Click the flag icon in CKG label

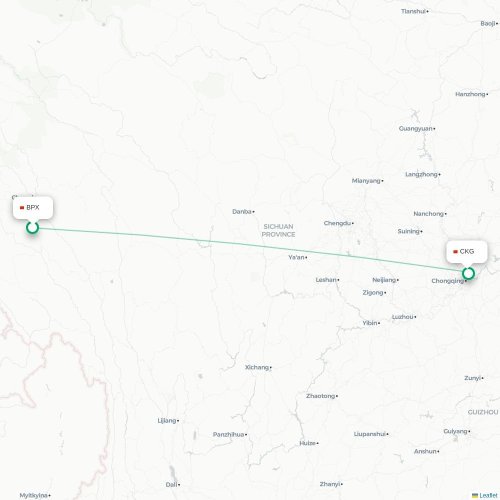(455, 252)
